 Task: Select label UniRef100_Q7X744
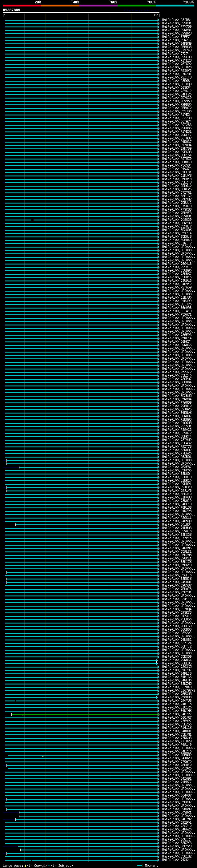point(176,54)
